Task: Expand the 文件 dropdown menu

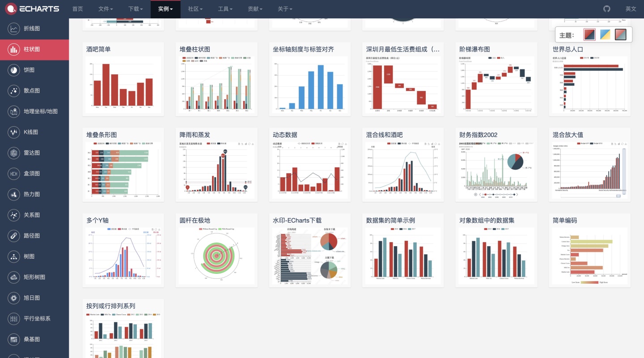Action: click(x=106, y=9)
